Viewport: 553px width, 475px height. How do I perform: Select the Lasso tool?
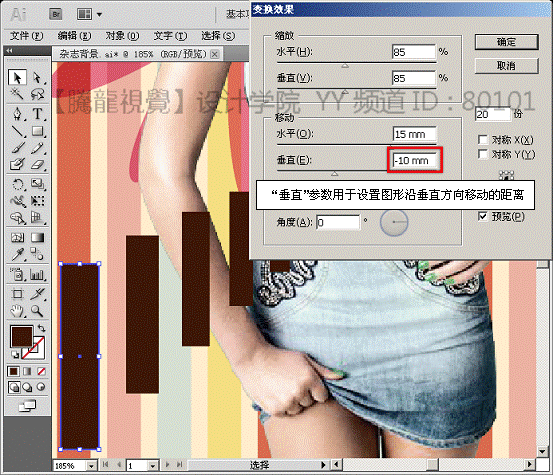(37, 93)
